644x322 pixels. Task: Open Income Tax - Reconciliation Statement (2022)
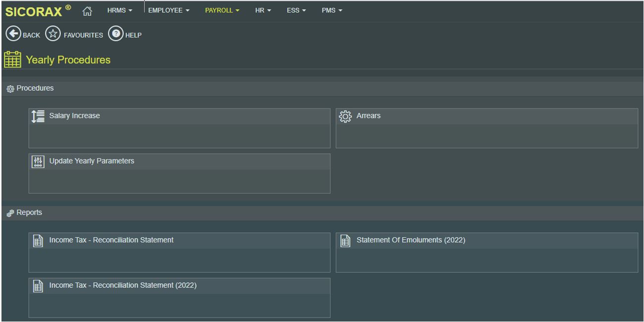179,298
